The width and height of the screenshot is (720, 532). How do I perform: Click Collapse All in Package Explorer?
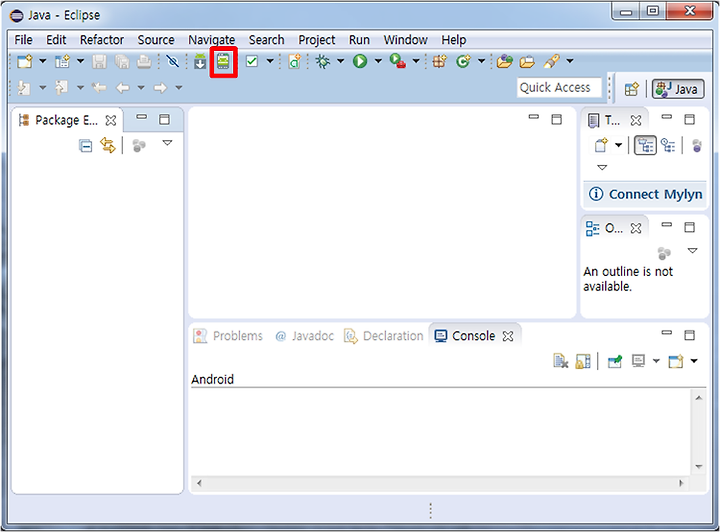tap(85, 146)
